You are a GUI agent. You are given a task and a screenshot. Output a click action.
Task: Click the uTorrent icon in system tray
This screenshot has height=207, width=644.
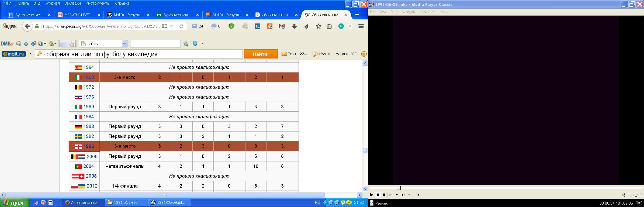click(x=343, y=202)
